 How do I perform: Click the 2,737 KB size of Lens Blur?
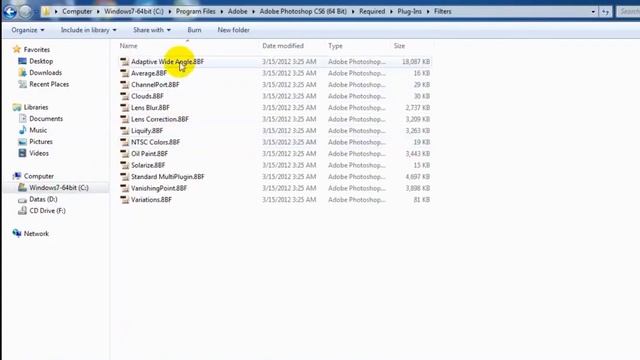coord(418,108)
